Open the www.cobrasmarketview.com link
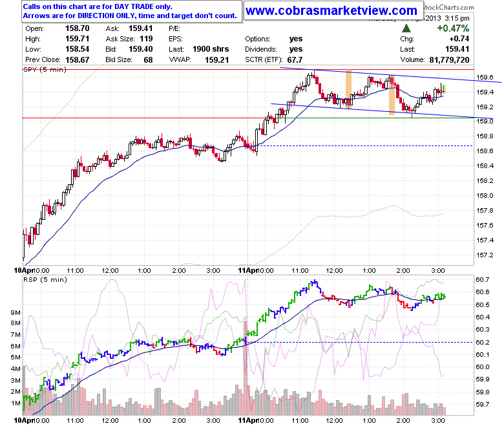The height and width of the screenshot is (426, 504). [x=331, y=10]
